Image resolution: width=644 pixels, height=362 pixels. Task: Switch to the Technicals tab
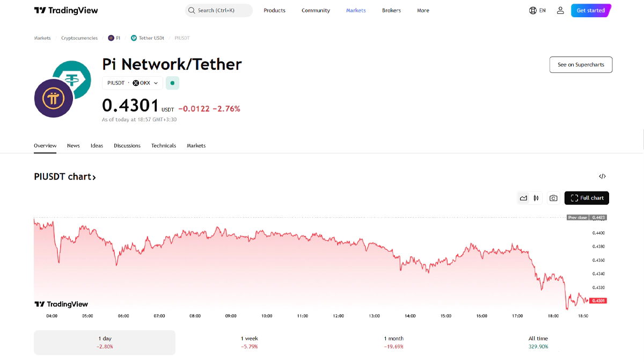click(163, 145)
